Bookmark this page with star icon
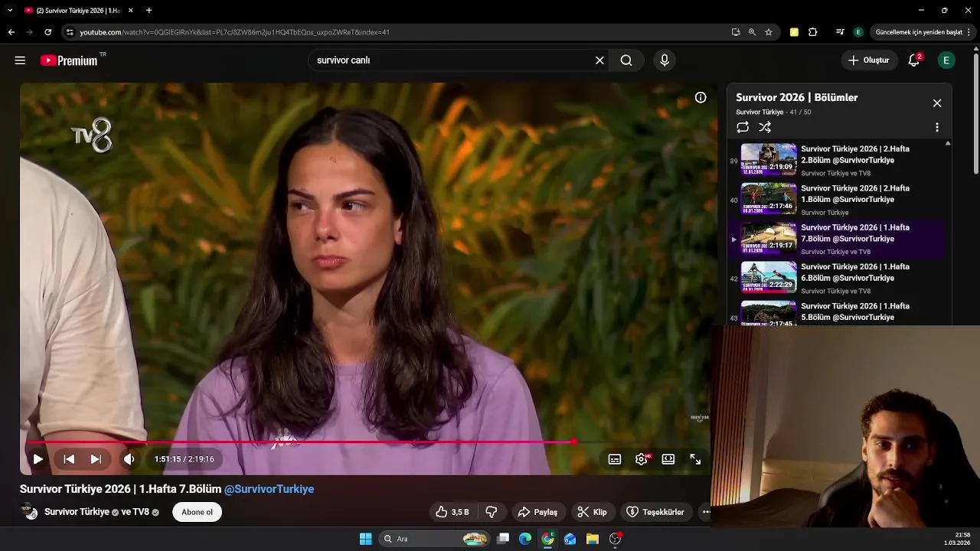Viewport: 980px width, 551px height. [x=769, y=32]
